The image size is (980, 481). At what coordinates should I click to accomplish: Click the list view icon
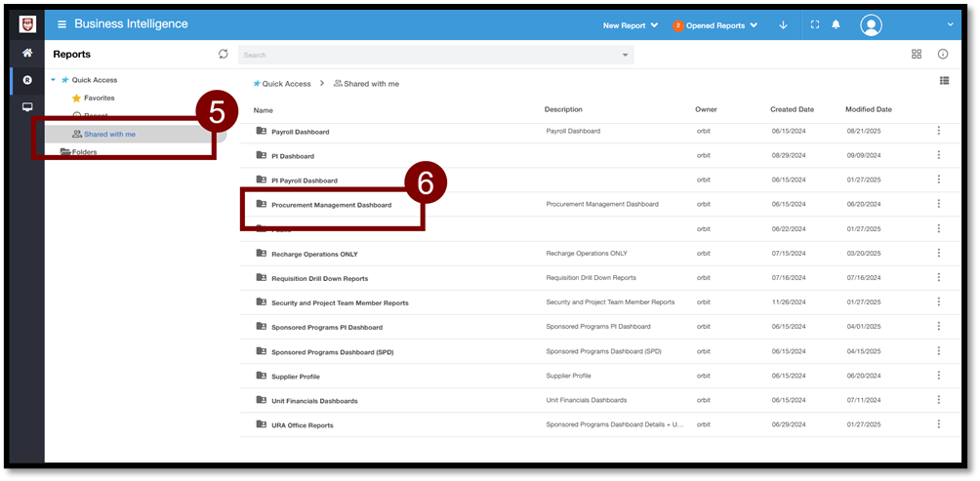coord(944,81)
